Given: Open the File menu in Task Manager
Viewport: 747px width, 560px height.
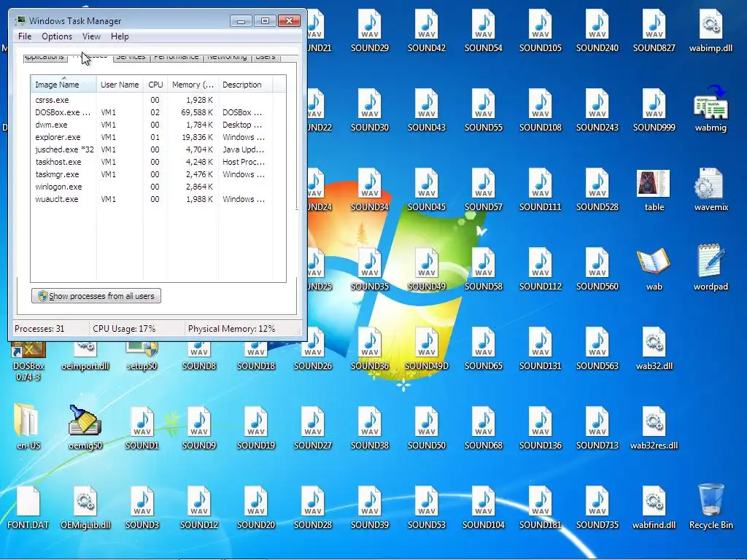Looking at the screenshot, I should click(x=25, y=36).
